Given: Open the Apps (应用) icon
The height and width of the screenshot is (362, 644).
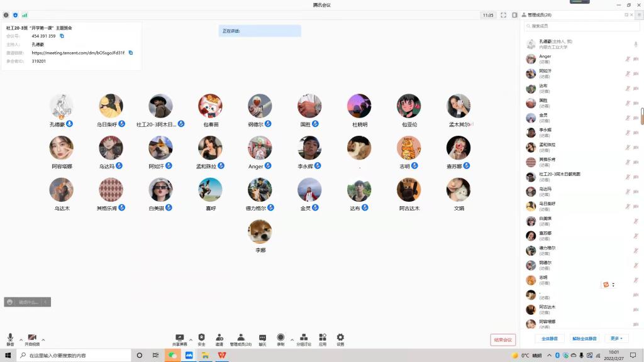Looking at the screenshot, I should point(323,338).
